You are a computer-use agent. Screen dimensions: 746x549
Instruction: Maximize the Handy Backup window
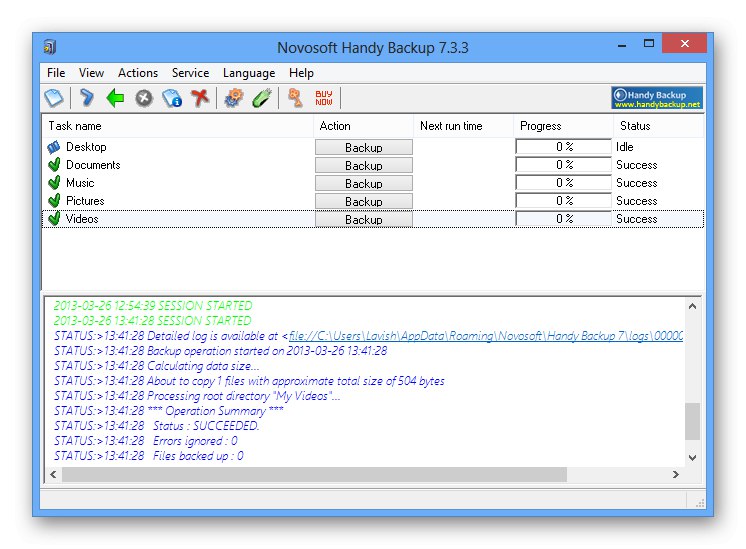648,44
